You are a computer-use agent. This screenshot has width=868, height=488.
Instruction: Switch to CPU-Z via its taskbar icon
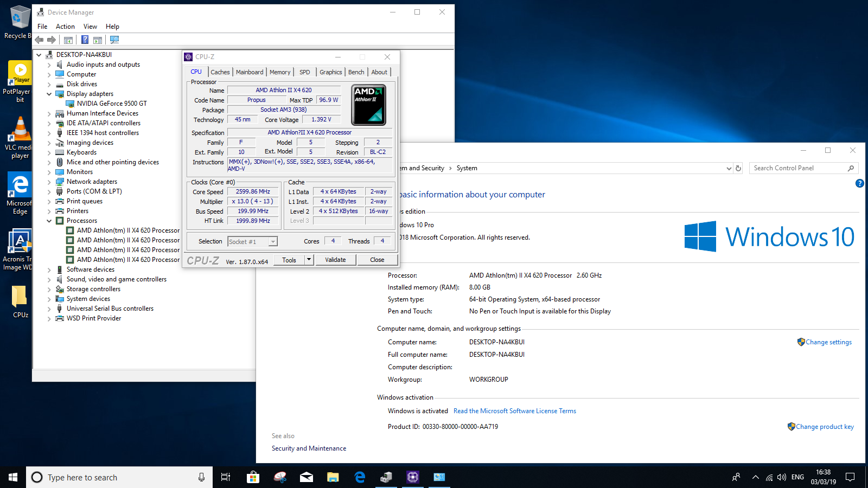coord(413,477)
